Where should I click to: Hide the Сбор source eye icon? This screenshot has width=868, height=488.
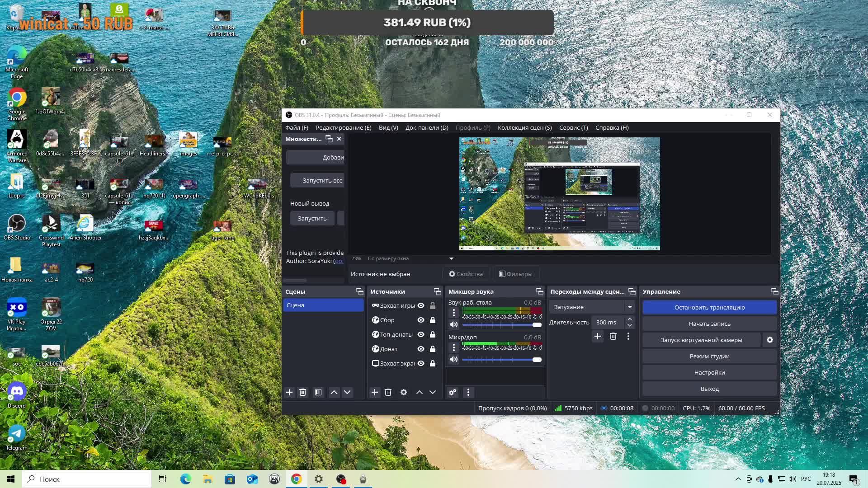pos(421,320)
